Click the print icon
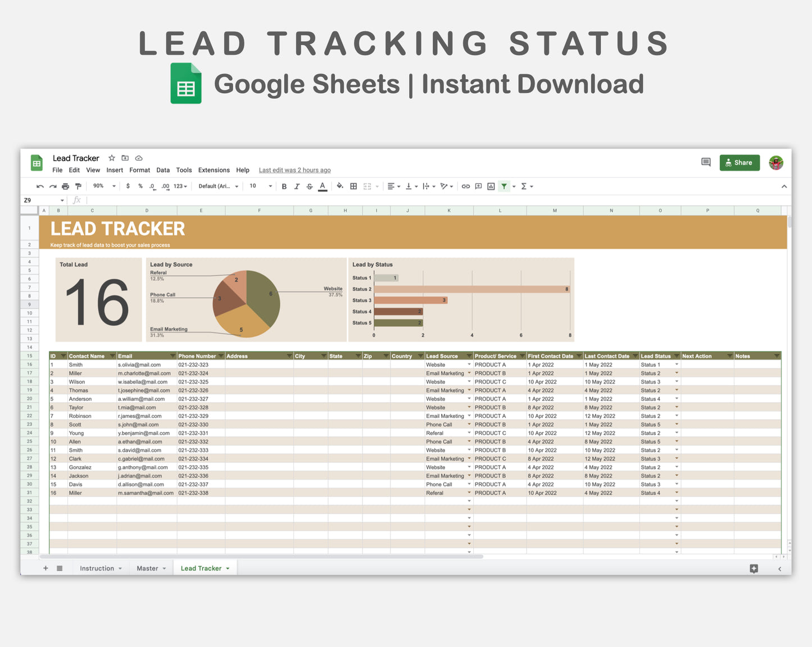This screenshot has width=812, height=647. coord(64,186)
